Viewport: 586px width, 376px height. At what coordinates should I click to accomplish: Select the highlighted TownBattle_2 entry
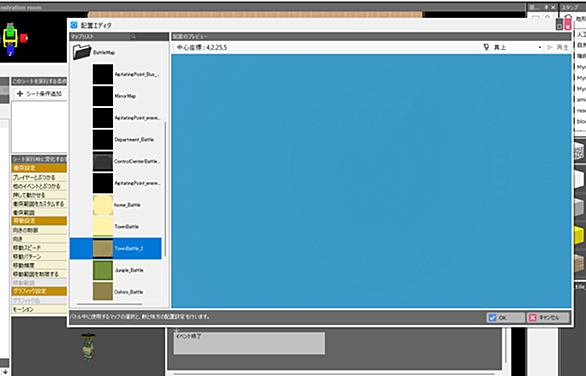[x=116, y=248]
